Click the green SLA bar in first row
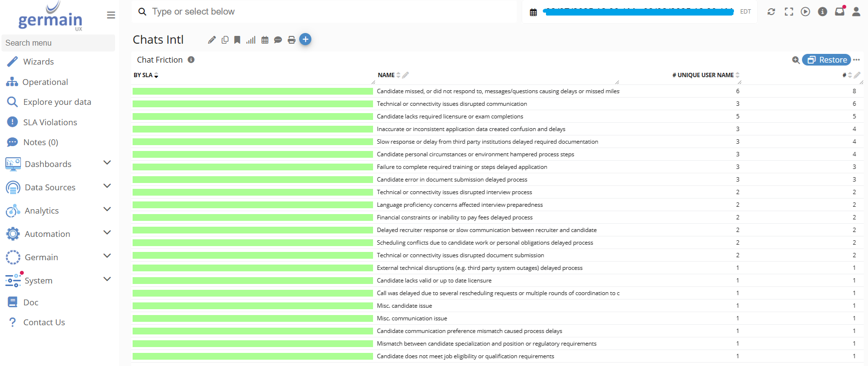The width and height of the screenshot is (868, 366). (253, 91)
